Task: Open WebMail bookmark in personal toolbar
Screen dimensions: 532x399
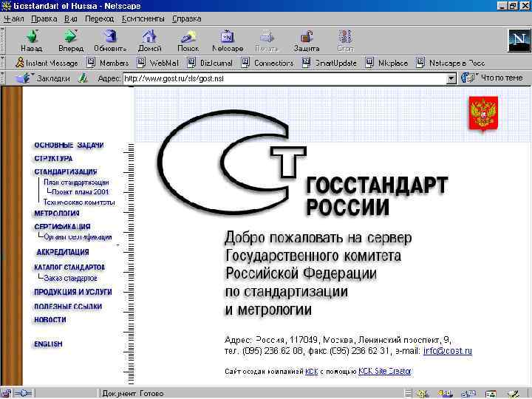Action: click(x=157, y=63)
